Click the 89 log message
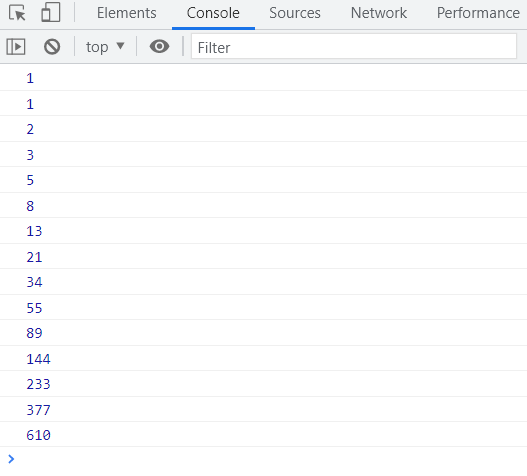The height and width of the screenshot is (476, 527). 264,333
